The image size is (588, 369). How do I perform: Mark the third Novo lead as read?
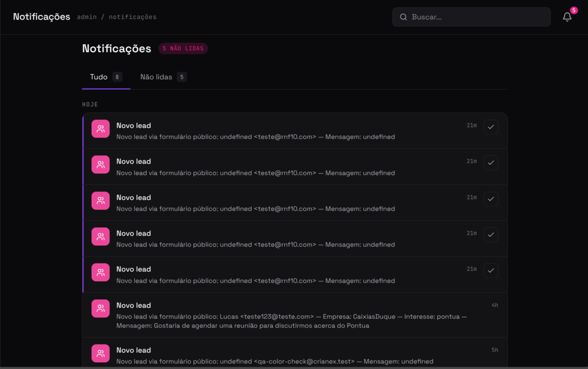coord(491,199)
